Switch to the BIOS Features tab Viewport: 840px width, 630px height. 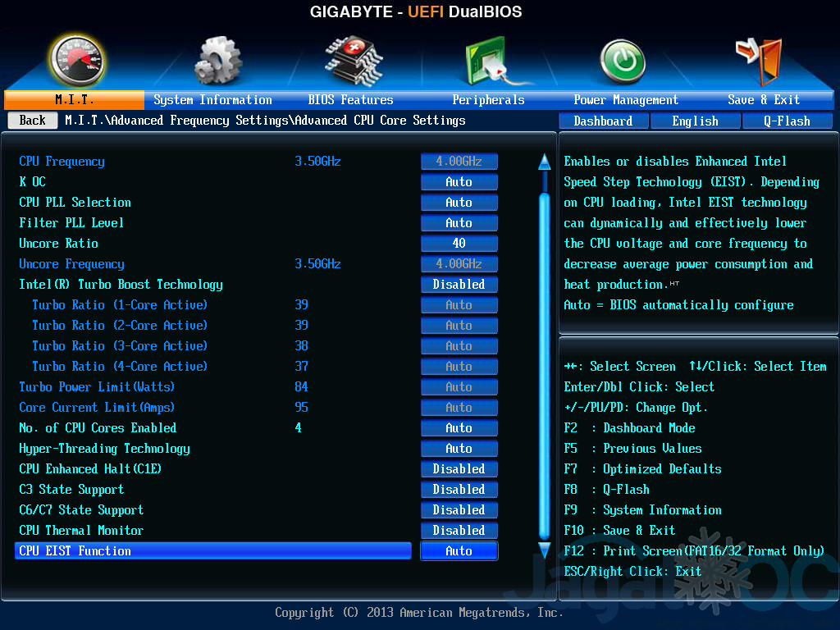[350, 100]
